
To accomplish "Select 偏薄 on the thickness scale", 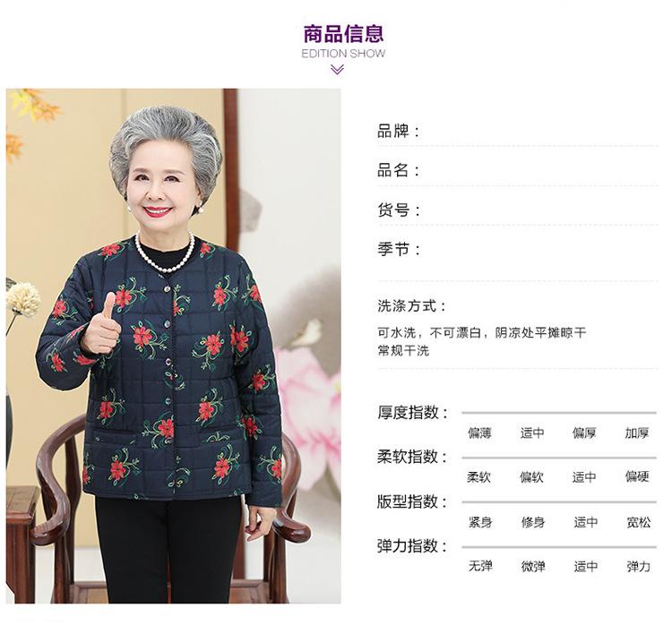I will pyautogui.click(x=479, y=433).
